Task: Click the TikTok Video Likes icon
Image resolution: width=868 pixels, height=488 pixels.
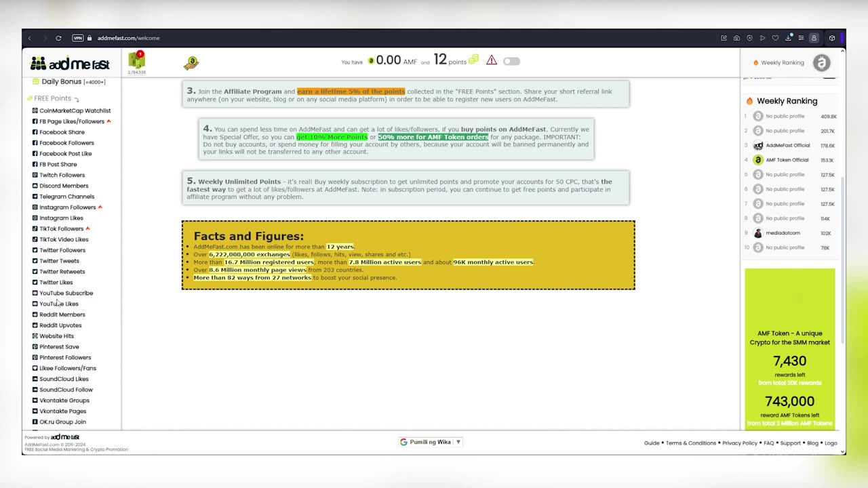Action: coord(35,239)
